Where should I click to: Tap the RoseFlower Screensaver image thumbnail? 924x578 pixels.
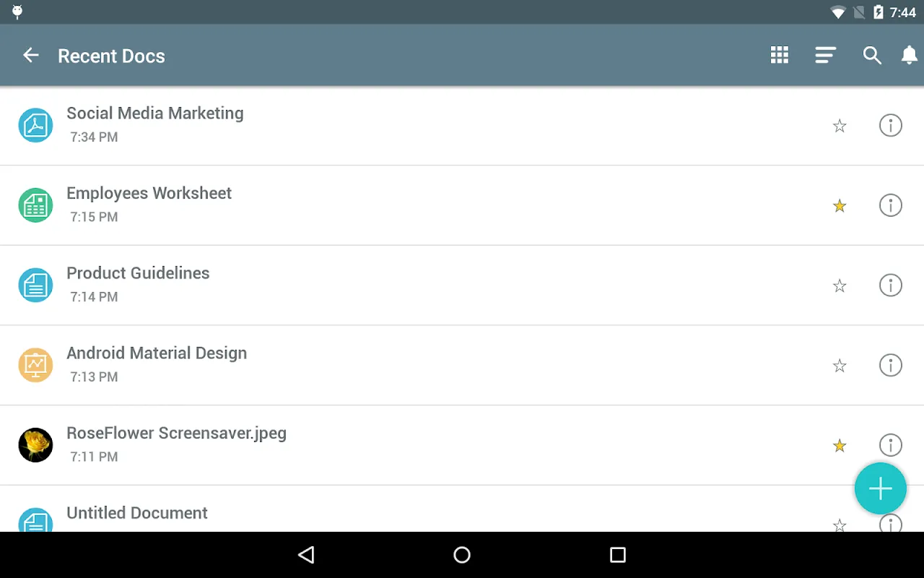(x=35, y=445)
